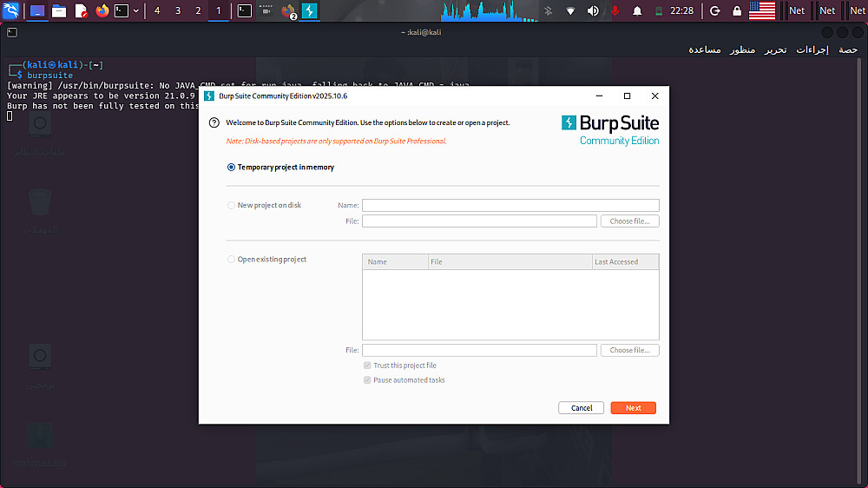This screenshot has width=868, height=488.
Task: Open the إجراءات terminal menu
Action: pos(812,49)
